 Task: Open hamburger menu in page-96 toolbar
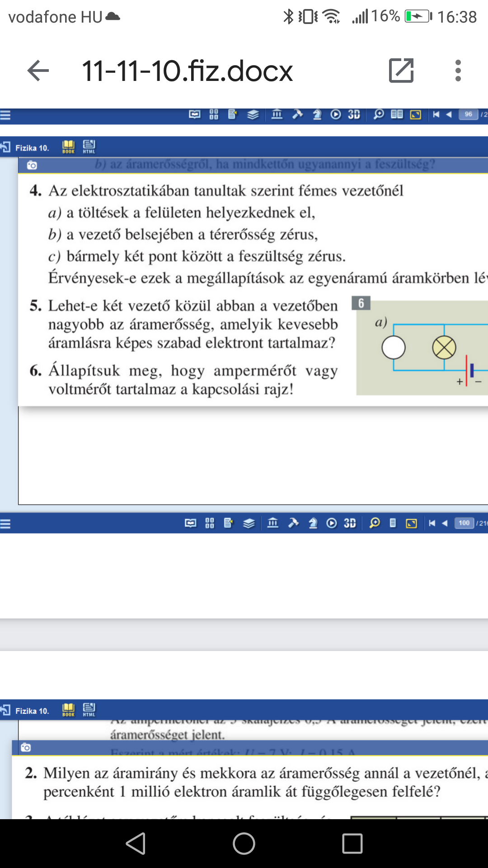click(5, 115)
